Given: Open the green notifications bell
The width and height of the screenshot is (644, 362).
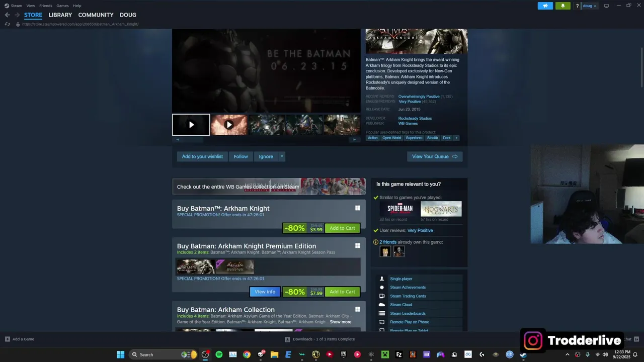Looking at the screenshot, I should (562, 6).
